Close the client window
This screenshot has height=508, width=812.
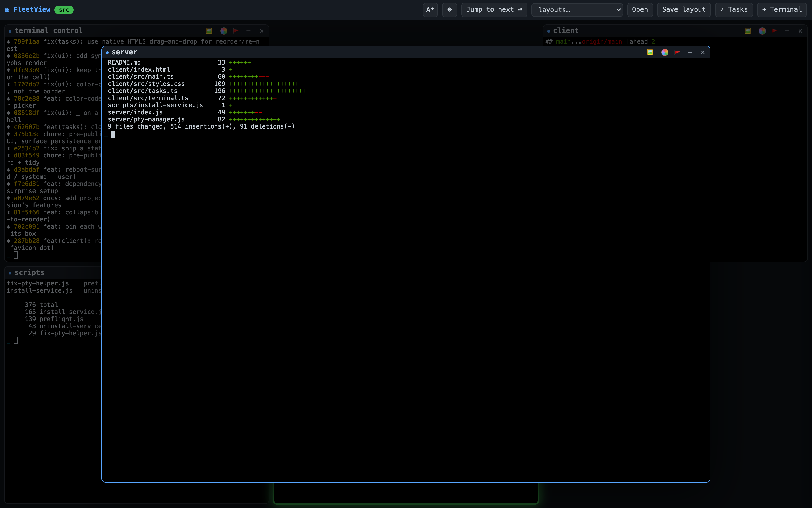click(x=800, y=31)
